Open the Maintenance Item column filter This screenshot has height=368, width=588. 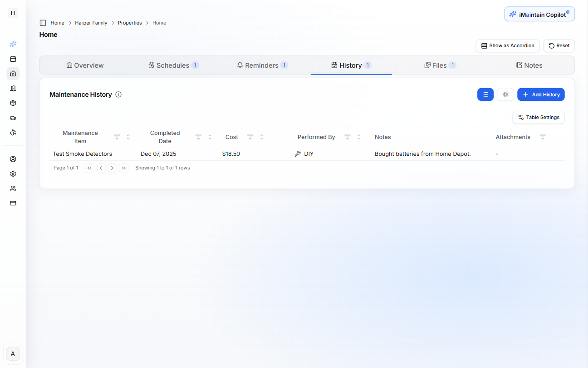117,137
